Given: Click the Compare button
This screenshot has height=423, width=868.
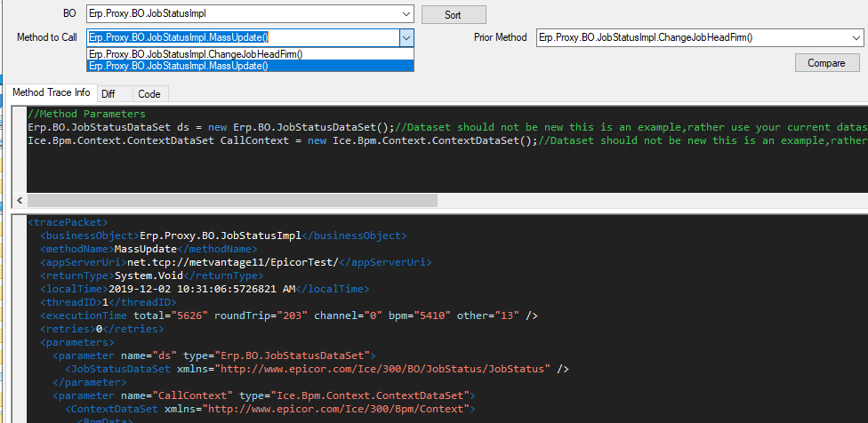Looking at the screenshot, I should click(827, 62).
